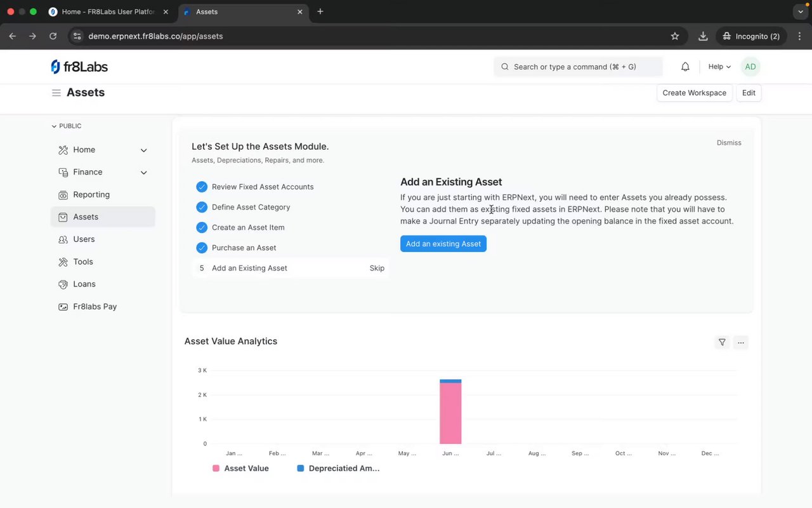Bookmark page with the star icon
Viewport: 812px width, 508px height.
[x=675, y=36]
